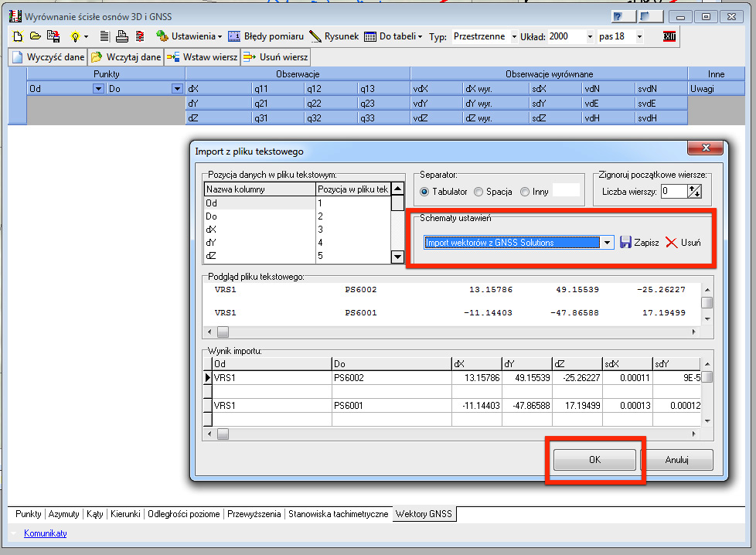Open the Do column dropdown arrow
Viewport: 756px width, 555px height.
pos(178,89)
